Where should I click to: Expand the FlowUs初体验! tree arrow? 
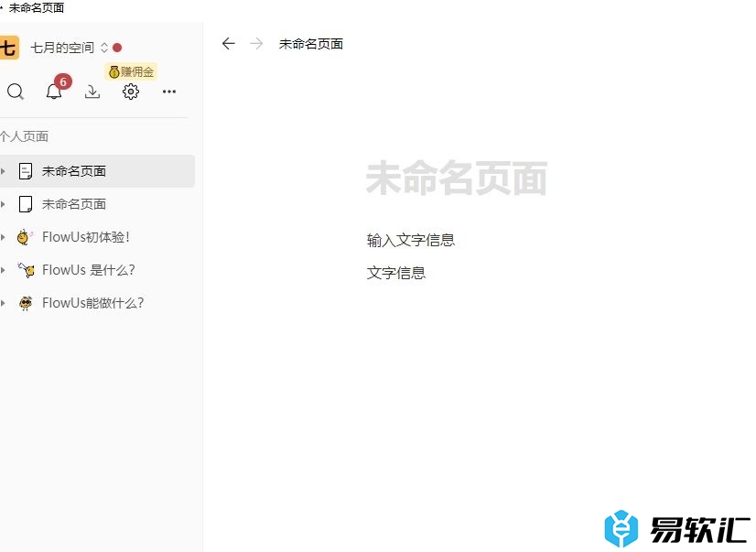[x=3, y=237]
